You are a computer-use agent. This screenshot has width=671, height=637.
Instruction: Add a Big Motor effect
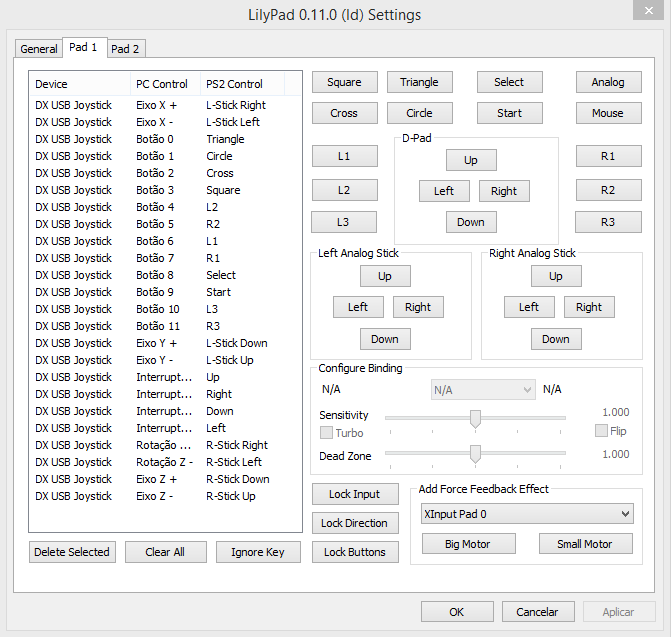tap(468, 544)
